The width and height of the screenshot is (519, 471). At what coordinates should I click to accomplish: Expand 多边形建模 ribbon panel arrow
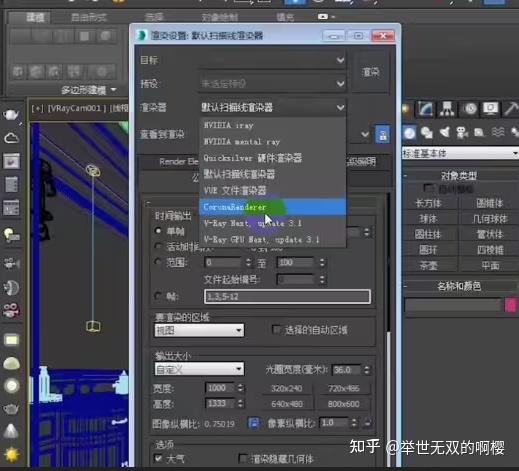click(113, 90)
